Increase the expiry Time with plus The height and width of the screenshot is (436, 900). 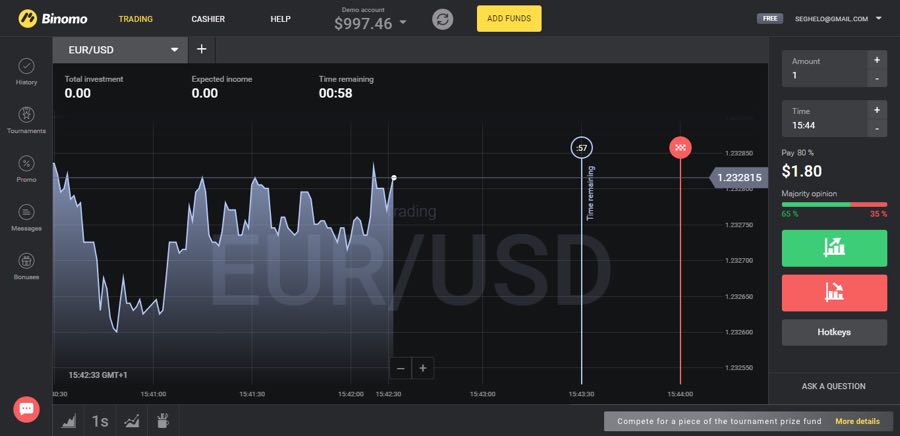point(876,110)
